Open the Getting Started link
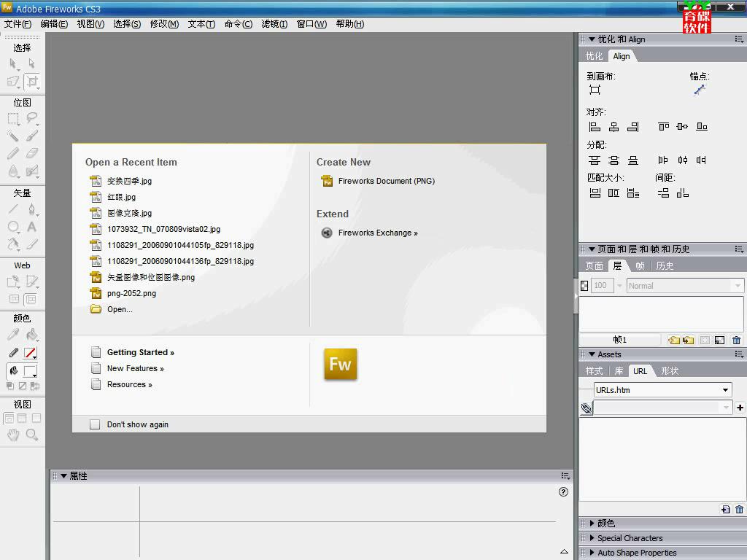The width and height of the screenshot is (747, 560). (x=141, y=352)
